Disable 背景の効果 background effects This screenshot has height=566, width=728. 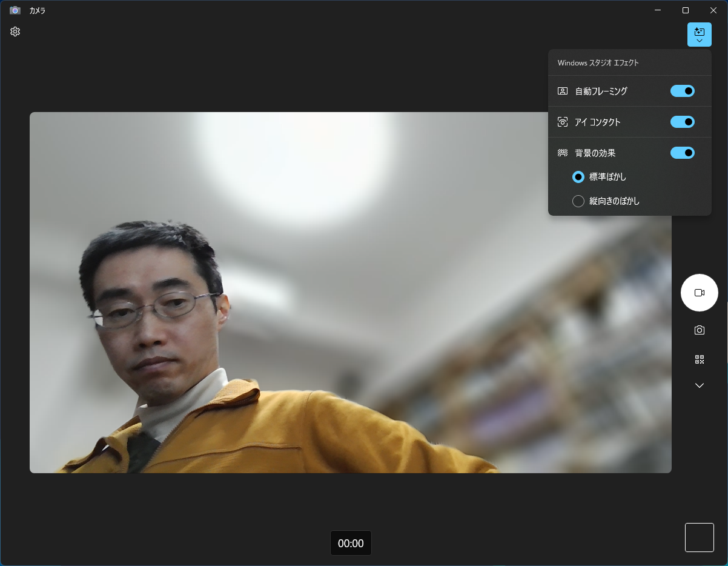coord(682,153)
